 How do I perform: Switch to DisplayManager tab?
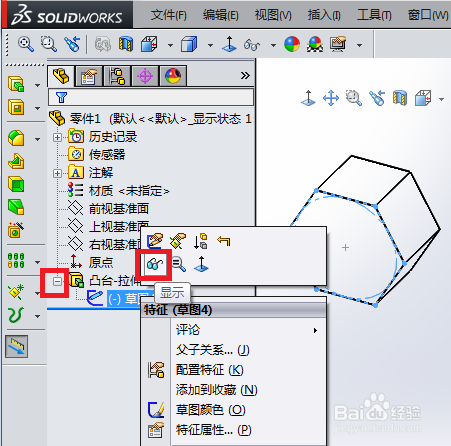[x=173, y=76]
